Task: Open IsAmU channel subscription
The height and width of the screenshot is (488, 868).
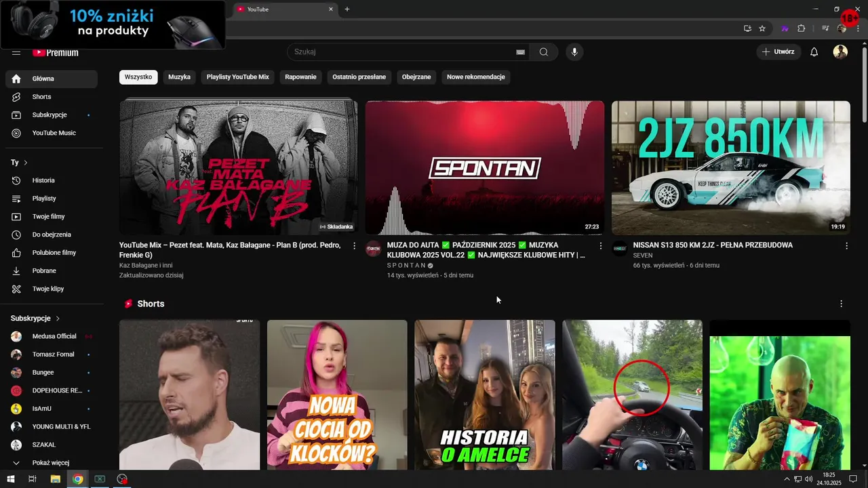Action: tap(52, 409)
